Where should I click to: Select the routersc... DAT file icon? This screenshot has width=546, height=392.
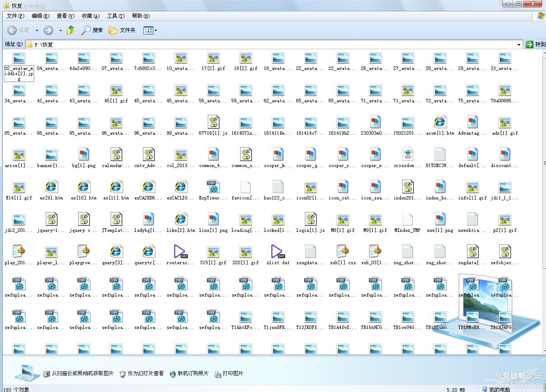[181, 252]
